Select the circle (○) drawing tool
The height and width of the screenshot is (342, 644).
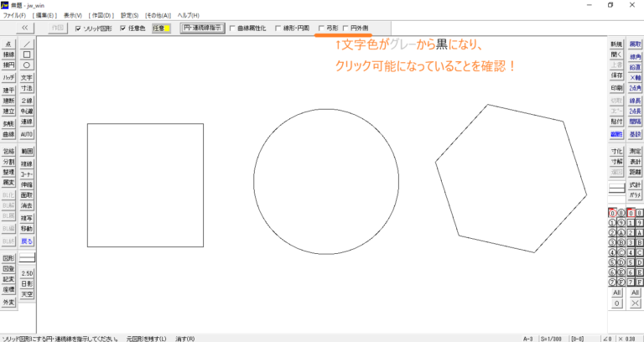[x=27, y=65]
